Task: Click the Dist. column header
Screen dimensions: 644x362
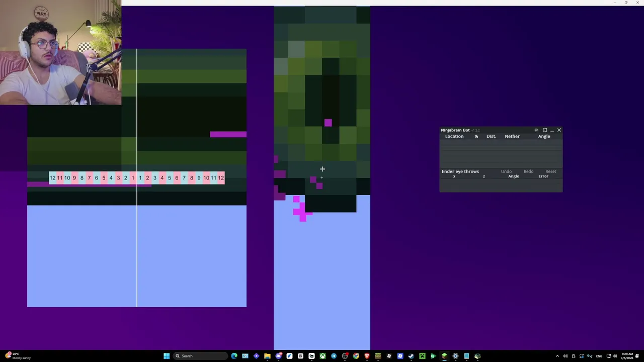Action: [491, 136]
